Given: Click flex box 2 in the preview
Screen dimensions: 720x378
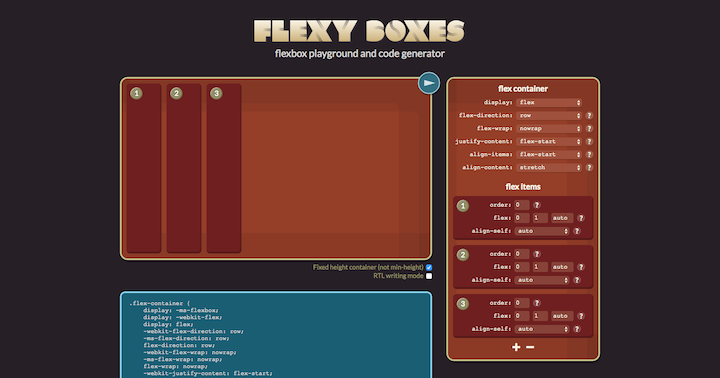Looking at the screenshot, I should tap(184, 168).
